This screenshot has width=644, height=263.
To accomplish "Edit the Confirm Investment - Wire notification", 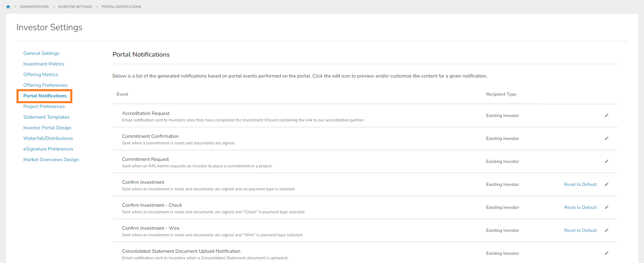I will [x=606, y=230].
